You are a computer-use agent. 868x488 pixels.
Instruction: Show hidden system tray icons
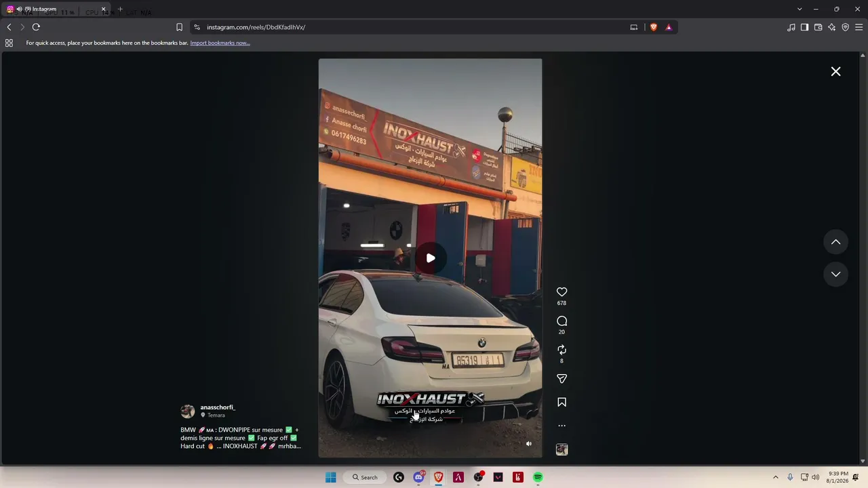(776, 477)
